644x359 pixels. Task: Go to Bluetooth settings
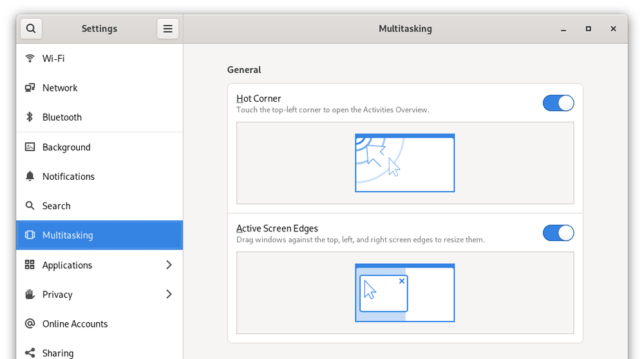tap(99, 117)
